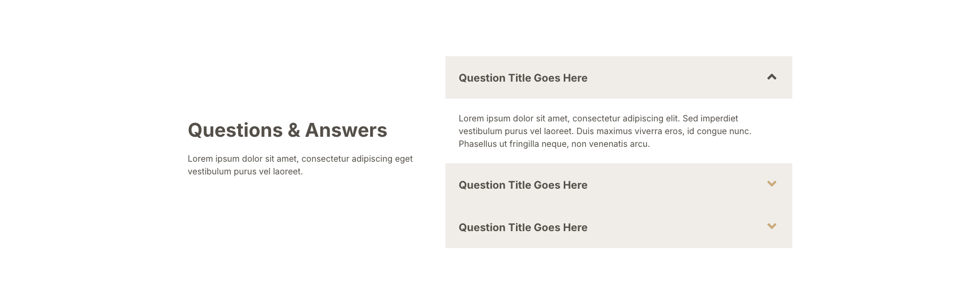The height and width of the screenshot is (299, 980).
Task: Click "Sed imperdiet" in the expanded answer
Action: point(710,118)
